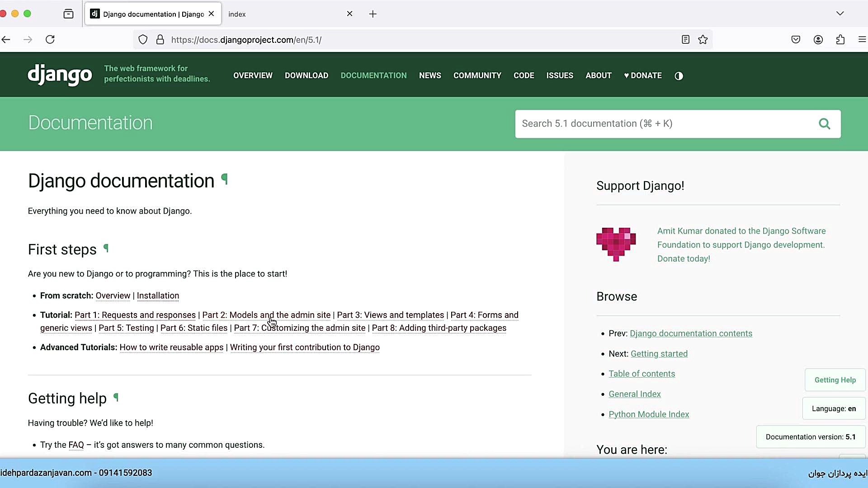Viewport: 868px width, 488px height.
Task: Click the browser forward arrow
Action: pyautogui.click(x=28, y=40)
